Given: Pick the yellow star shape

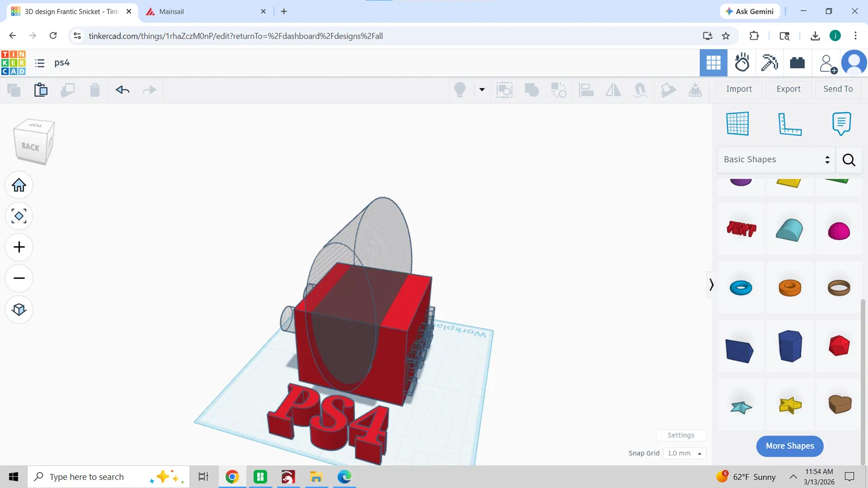Looking at the screenshot, I should click(790, 405).
